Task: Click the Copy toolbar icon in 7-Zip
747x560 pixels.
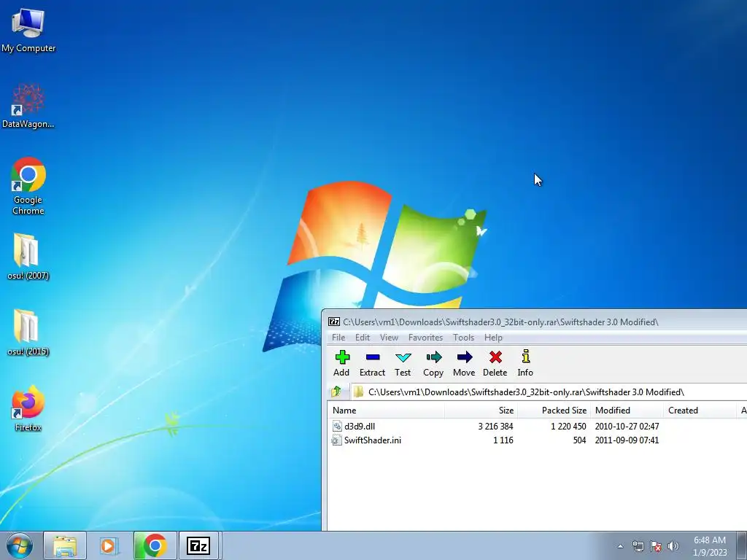Action: point(433,363)
